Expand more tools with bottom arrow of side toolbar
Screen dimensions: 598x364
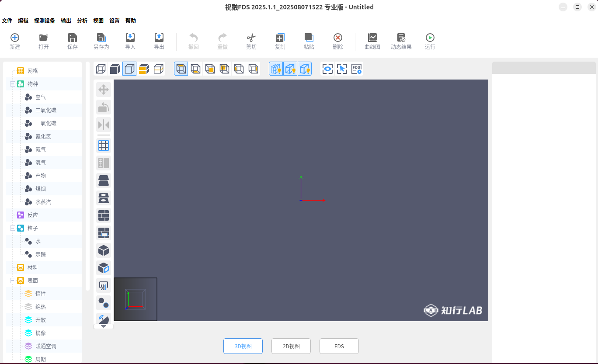[x=104, y=326]
